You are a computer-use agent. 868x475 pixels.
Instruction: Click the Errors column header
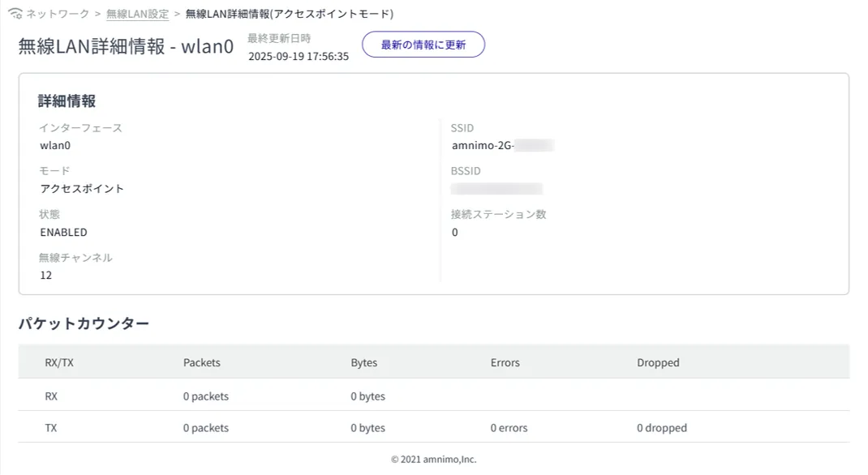505,362
